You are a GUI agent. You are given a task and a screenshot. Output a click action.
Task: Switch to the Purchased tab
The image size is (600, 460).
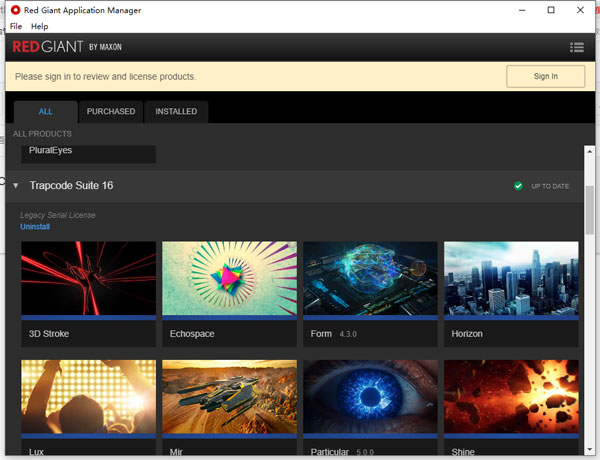pyautogui.click(x=110, y=111)
